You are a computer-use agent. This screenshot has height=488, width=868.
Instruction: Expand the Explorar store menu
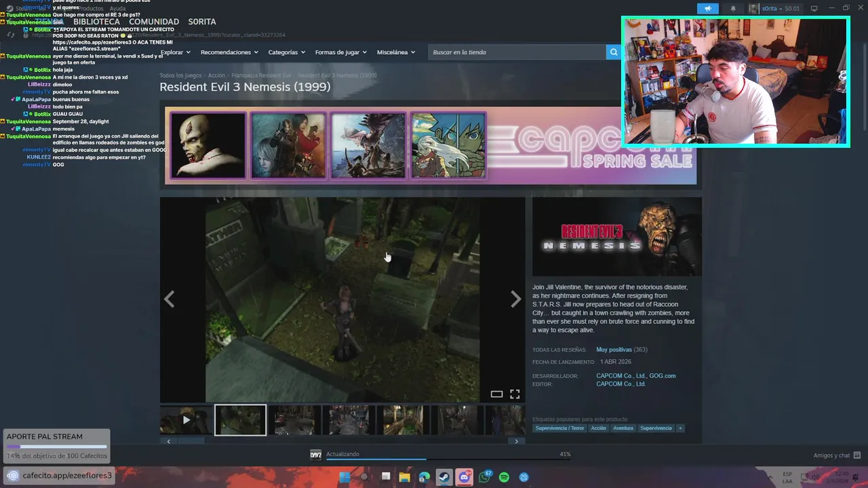175,52
